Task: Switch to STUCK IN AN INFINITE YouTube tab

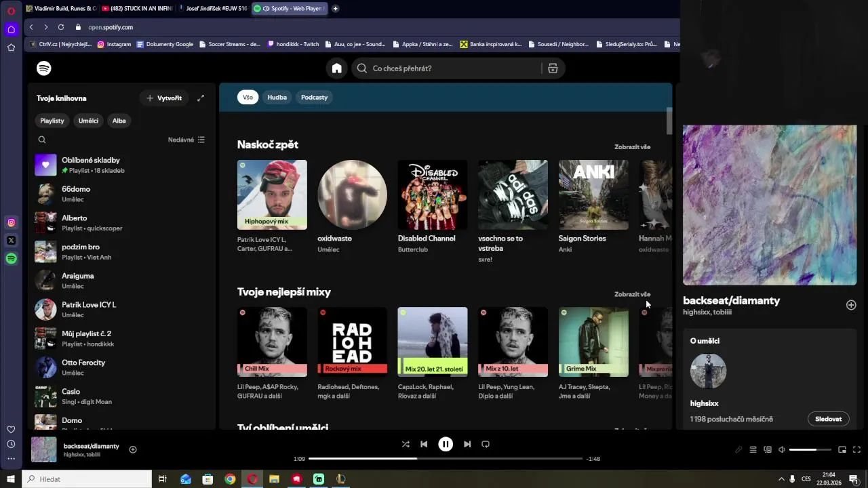Action: click(137, 9)
